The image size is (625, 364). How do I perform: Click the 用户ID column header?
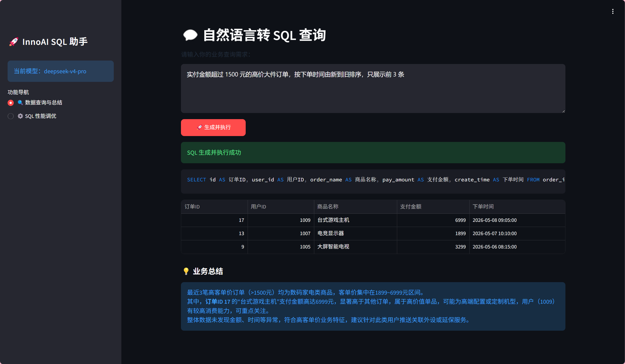click(x=281, y=207)
